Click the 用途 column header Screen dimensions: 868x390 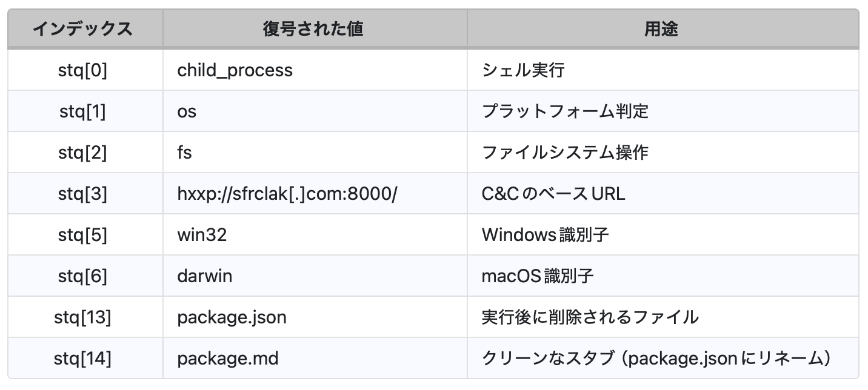(x=661, y=28)
